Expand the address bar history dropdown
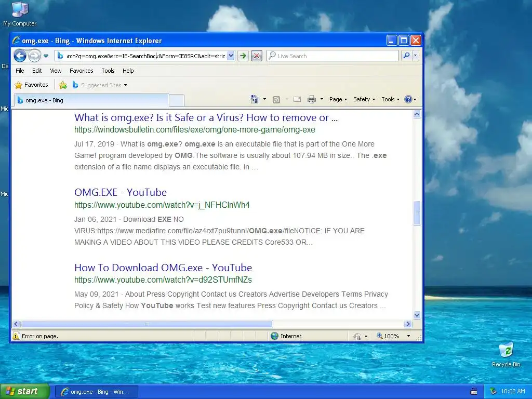The height and width of the screenshot is (399, 532). tap(231, 56)
